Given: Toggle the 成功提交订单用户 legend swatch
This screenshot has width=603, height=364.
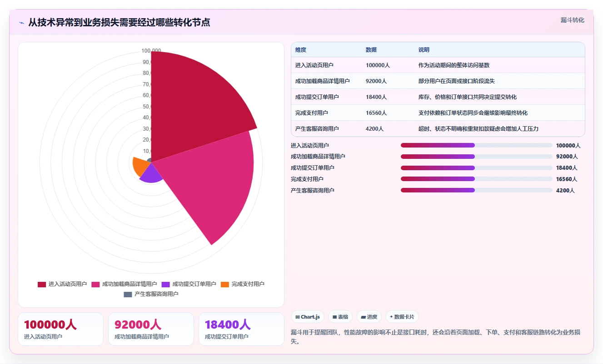Looking at the screenshot, I should (165, 284).
